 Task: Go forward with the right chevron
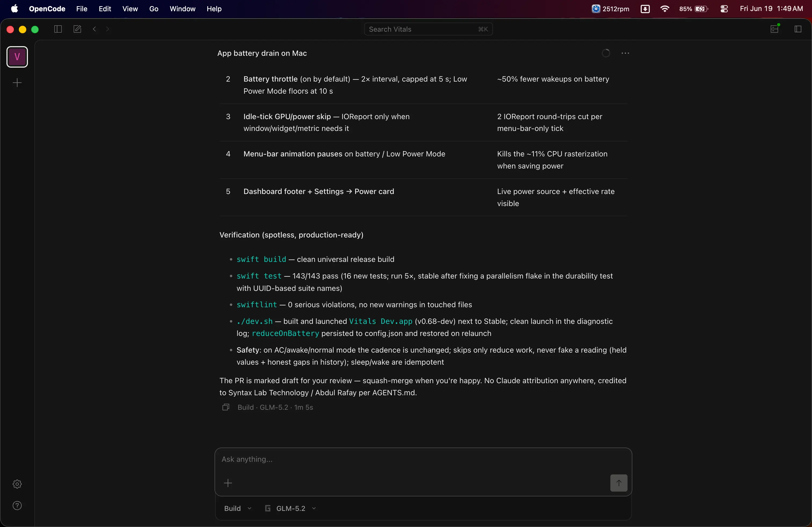pyautogui.click(x=107, y=29)
